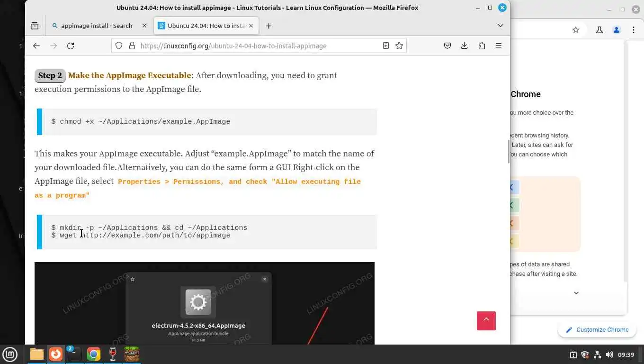Open Firefox application hamburger menu
The width and height of the screenshot is (644, 364).
point(499,45)
